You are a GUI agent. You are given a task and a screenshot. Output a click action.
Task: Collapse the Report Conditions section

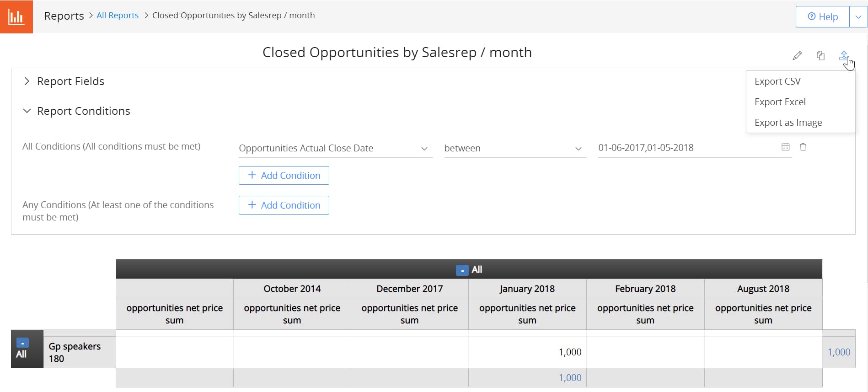[27, 111]
